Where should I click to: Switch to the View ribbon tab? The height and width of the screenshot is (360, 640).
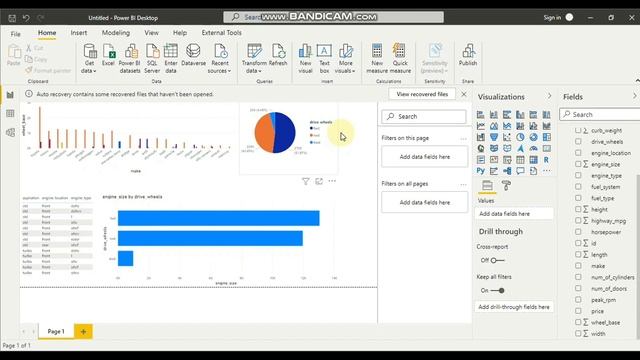pos(151,33)
